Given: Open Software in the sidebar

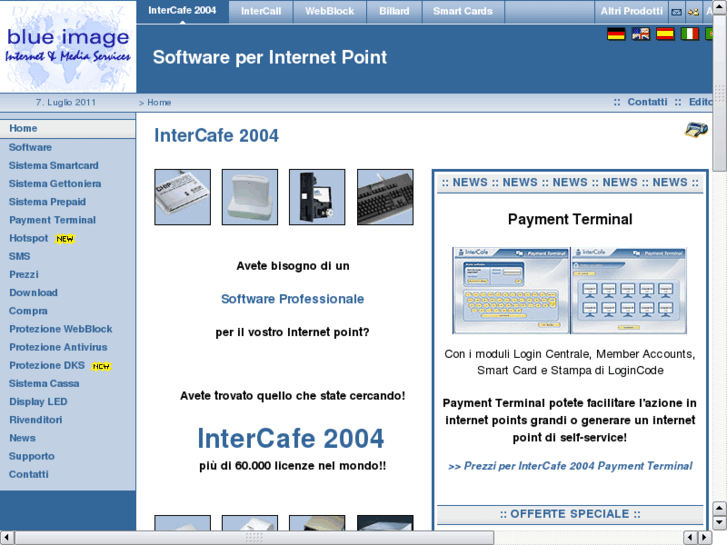Looking at the screenshot, I should click(x=31, y=147).
